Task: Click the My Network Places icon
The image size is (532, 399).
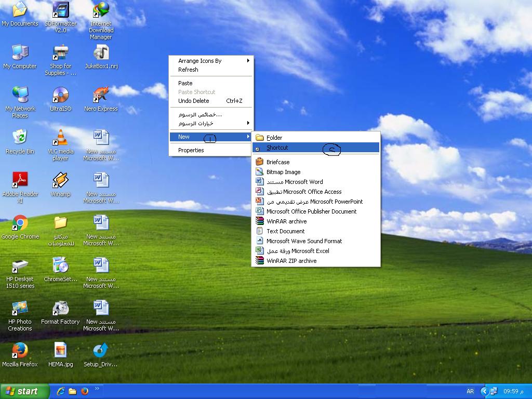Action: click(20, 102)
